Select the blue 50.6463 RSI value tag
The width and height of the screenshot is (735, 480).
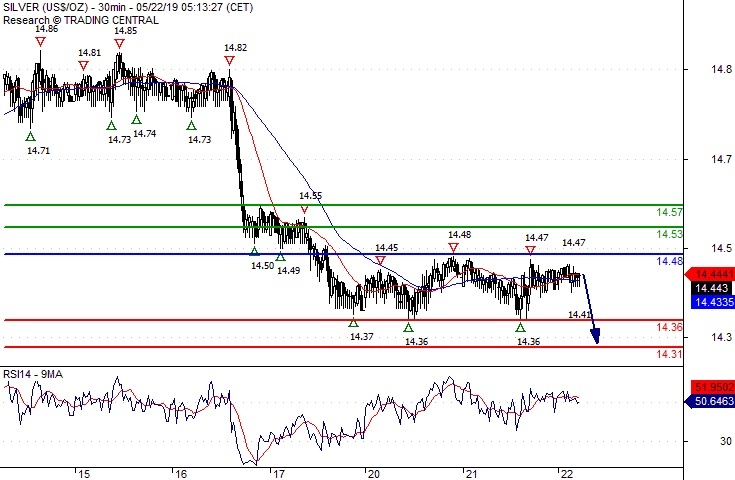pyautogui.click(x=711, y=401)
